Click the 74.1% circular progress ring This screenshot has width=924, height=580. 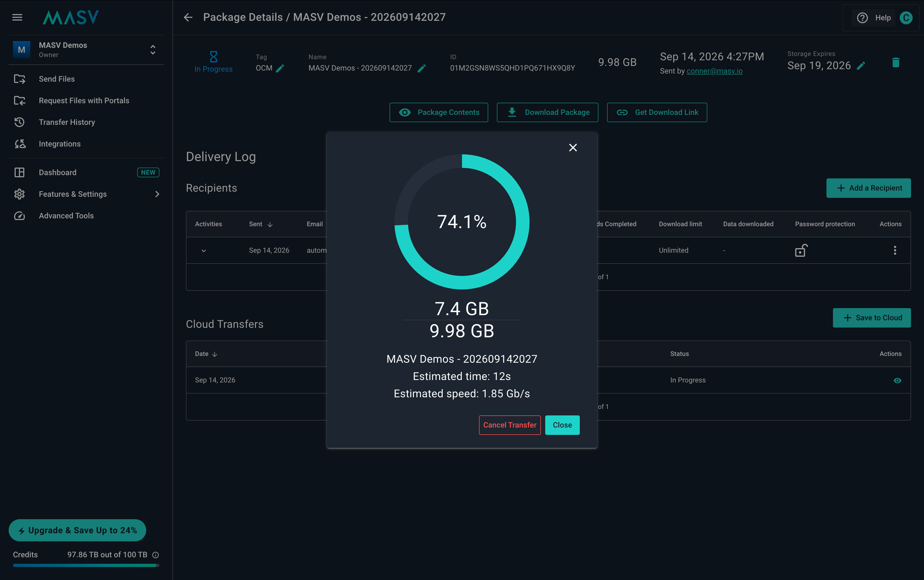tap(462, 222)
